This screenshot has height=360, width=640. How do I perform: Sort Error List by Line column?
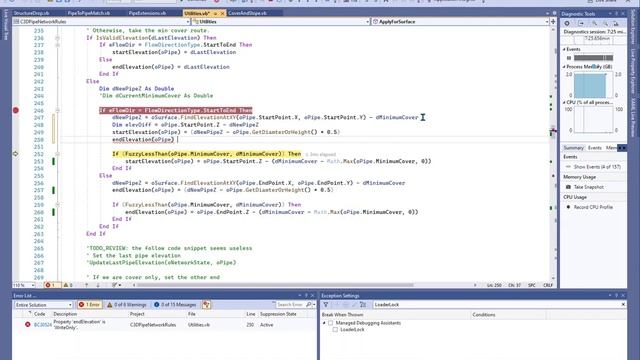[251, 314]
